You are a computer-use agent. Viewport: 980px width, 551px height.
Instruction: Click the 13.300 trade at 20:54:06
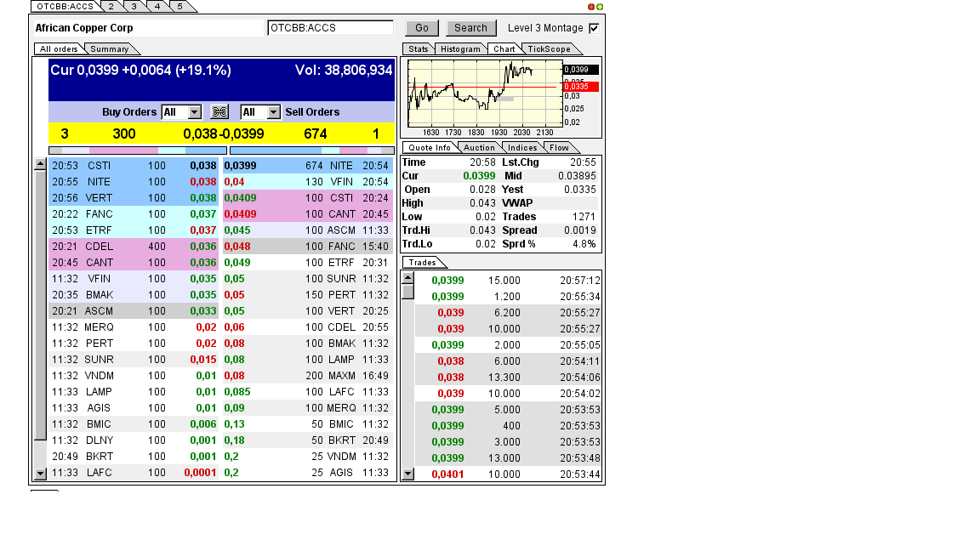pyautogui.click(x=508, y=378)
